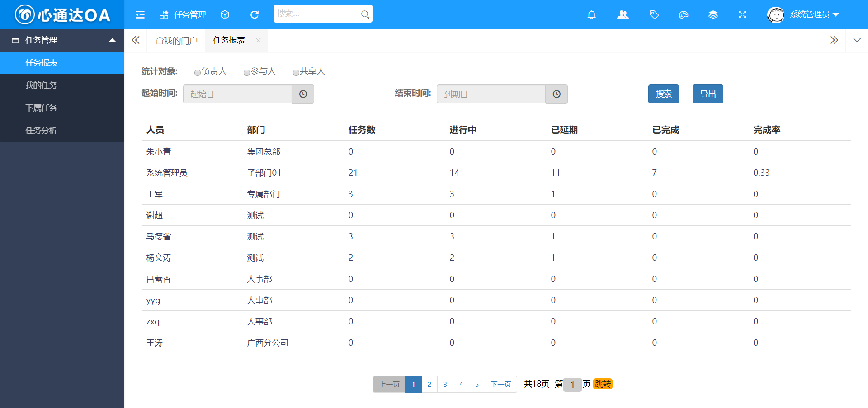
Task: Click the page number jump input
Action: pos(572,384)
